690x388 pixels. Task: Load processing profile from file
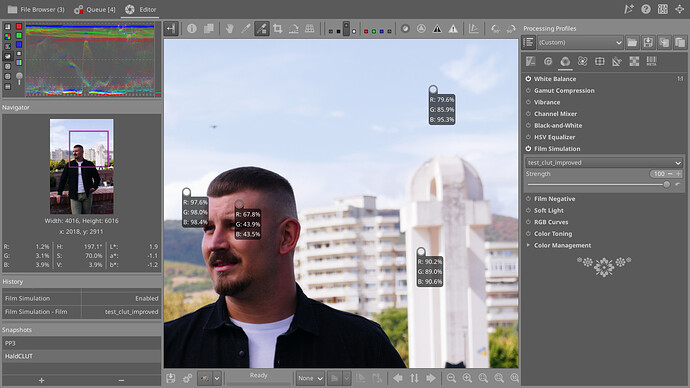coord(632,43)
